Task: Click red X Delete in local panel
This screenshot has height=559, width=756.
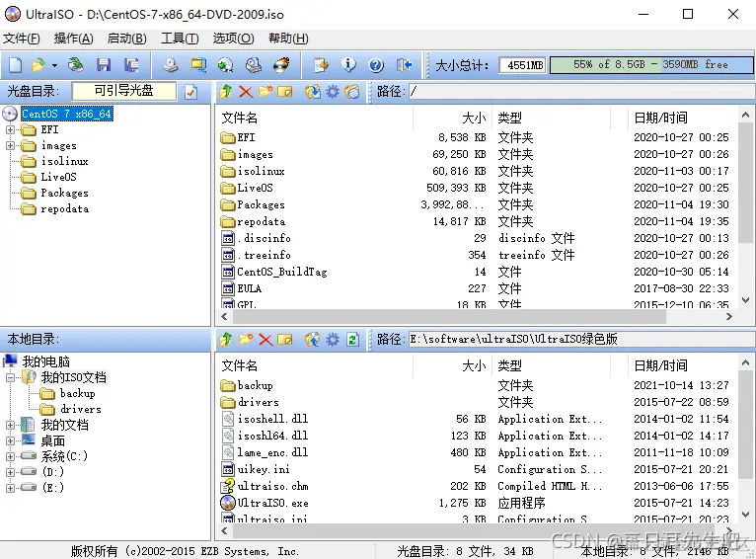Action: [265, 340]
